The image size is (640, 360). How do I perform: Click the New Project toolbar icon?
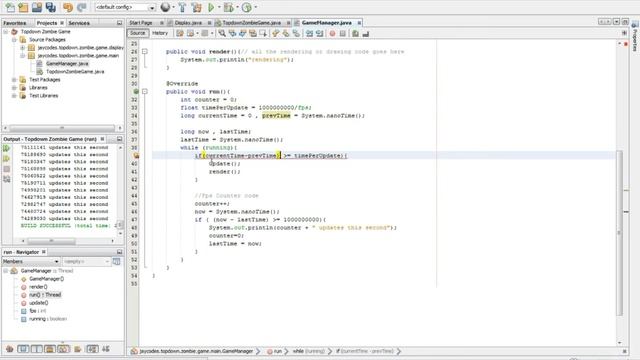pyautogui.click(x=23, y=7)
